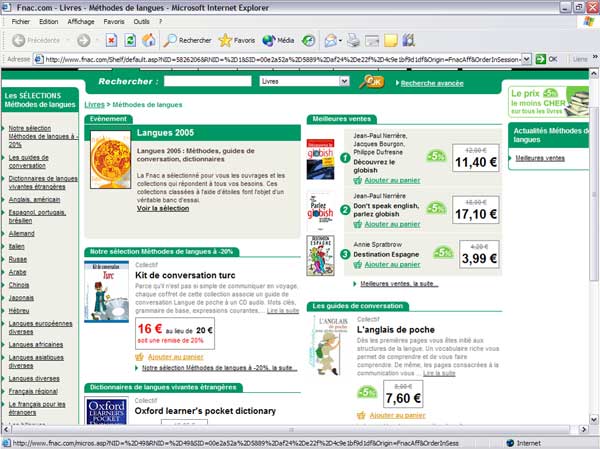Open the Outils menu
The height and width of the screenshot is (449, 600).
click(141, 22)
